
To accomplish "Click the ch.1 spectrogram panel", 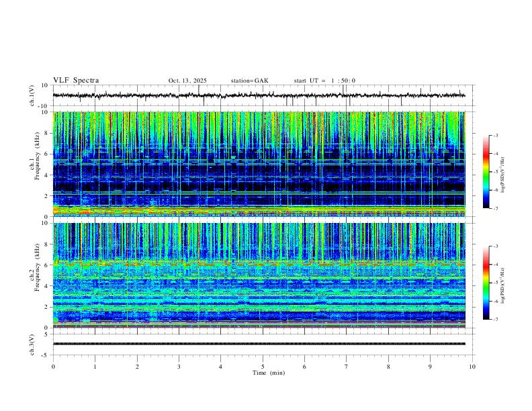I will [x=259, y=164].
